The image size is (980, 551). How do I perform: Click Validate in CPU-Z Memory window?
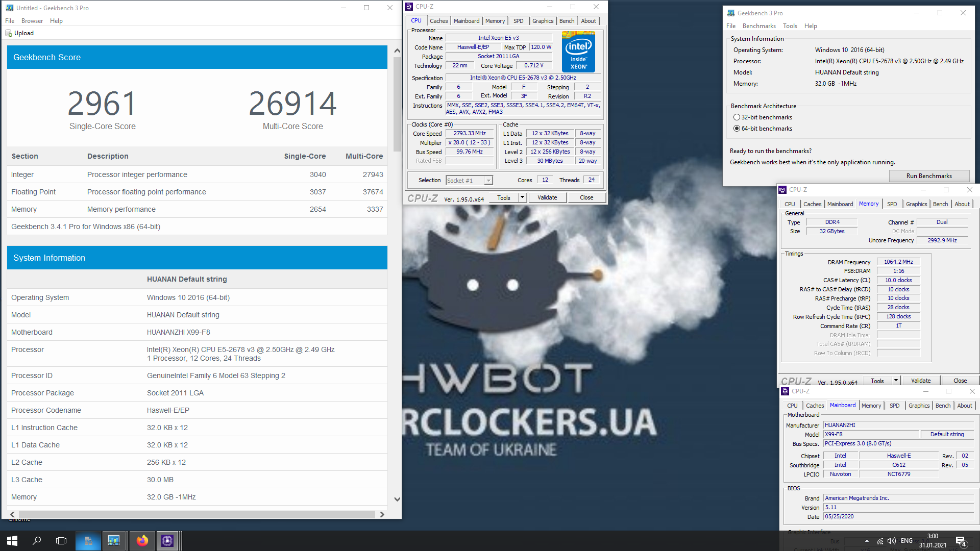tap(921, 381)
